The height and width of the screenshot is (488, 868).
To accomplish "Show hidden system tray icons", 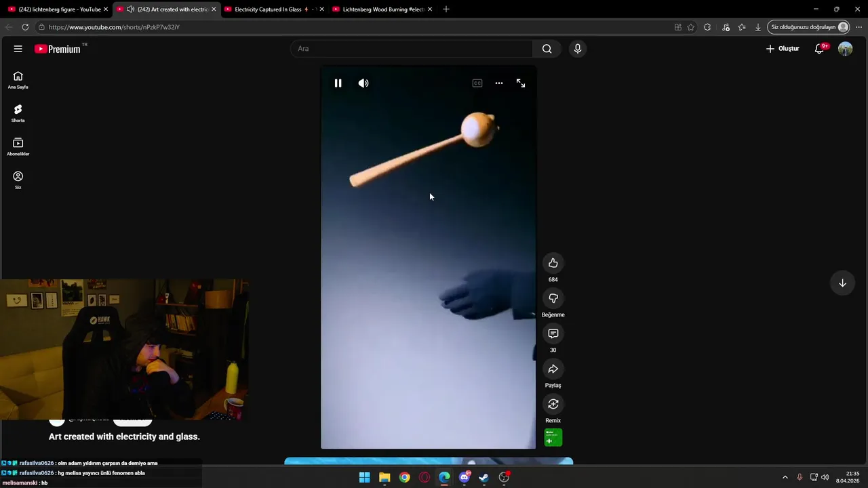I will pyautogui.click(x=785, y=477).
